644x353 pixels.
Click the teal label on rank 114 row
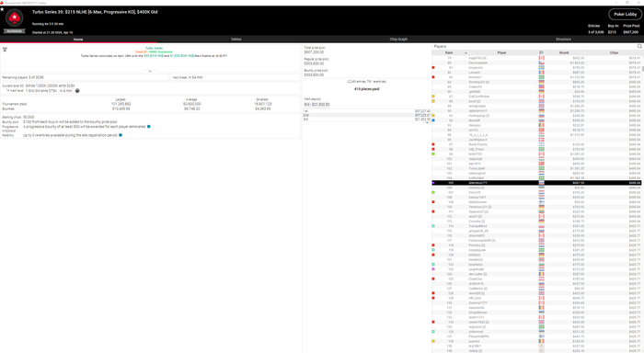(x=433, y=226)
